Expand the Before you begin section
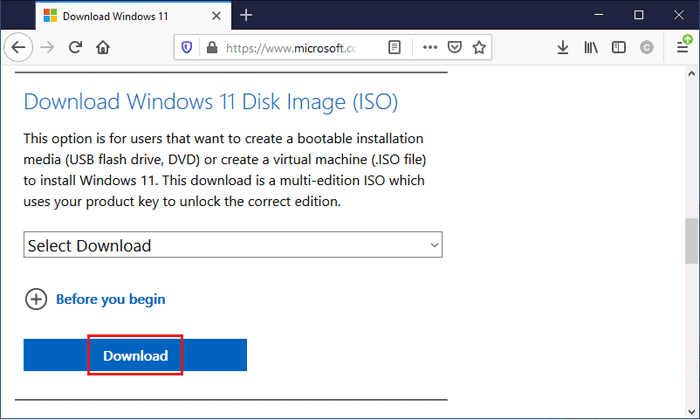Viewport: 700px width, 420px height. 36,299
